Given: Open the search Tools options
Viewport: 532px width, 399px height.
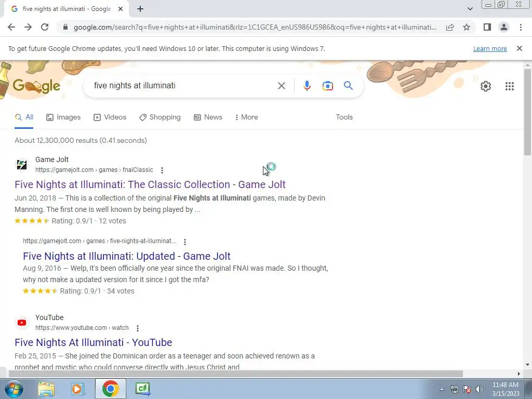Looking at the screenshot, I should tap(344, 117).
